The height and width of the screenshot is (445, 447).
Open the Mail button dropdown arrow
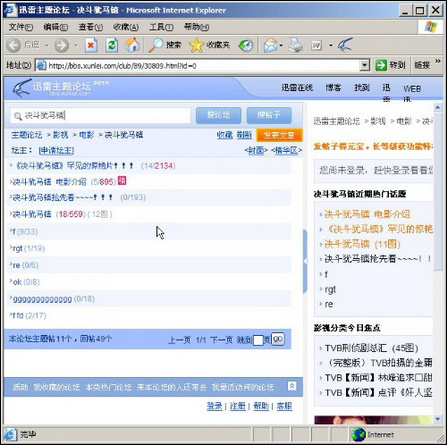(x=281, y=45)
